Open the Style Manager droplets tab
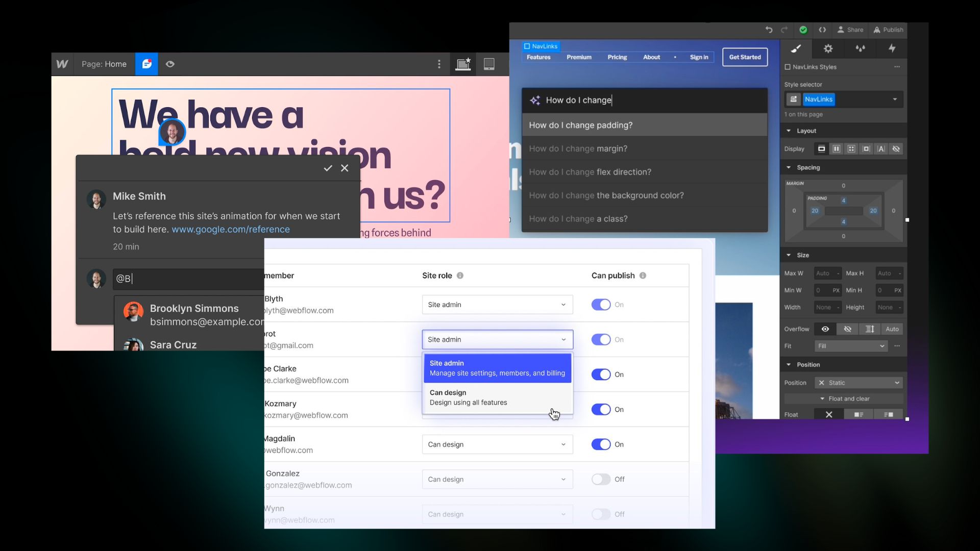The width and height of the screenshot is (980, 551). (860, 48)
